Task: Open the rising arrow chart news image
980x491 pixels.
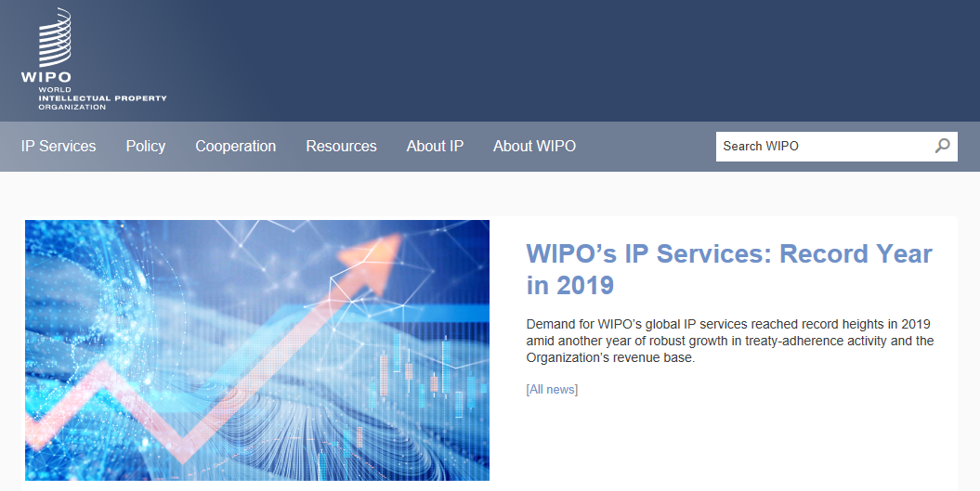Action: 257,350
